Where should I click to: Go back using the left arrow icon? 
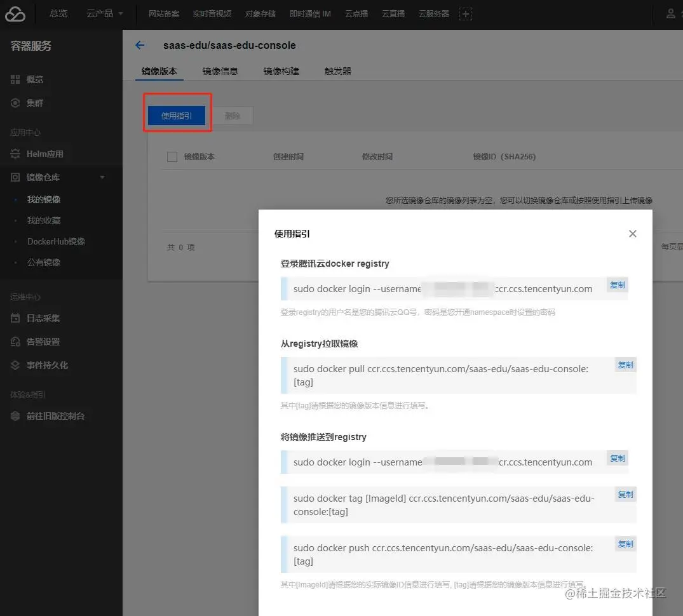140,45
